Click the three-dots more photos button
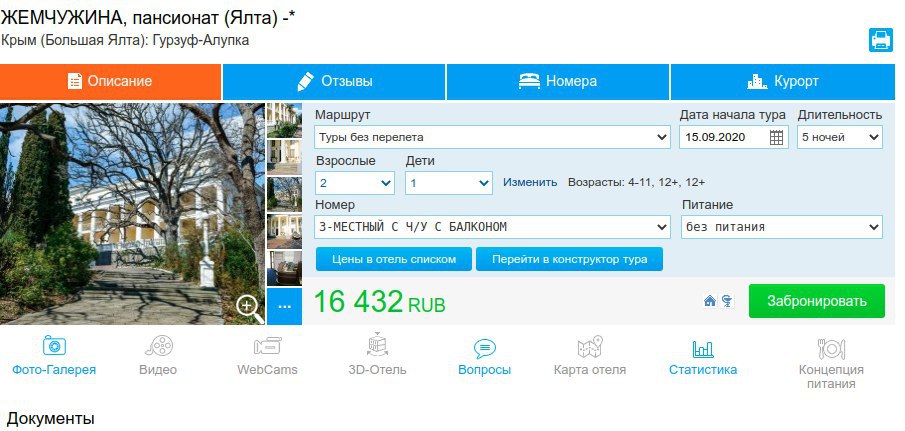The width and height of the screenshot is (905, 431). (284, 306)
